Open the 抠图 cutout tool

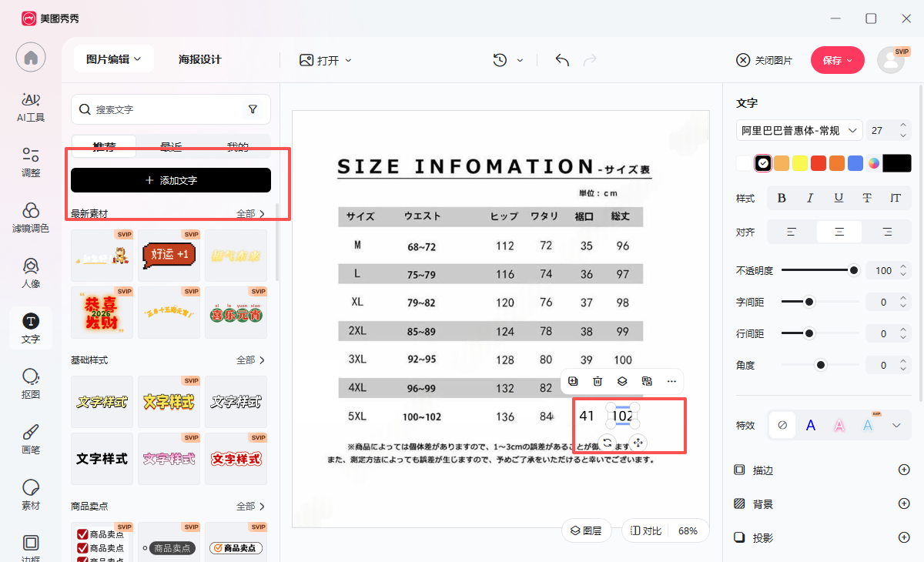click(31, 384)
